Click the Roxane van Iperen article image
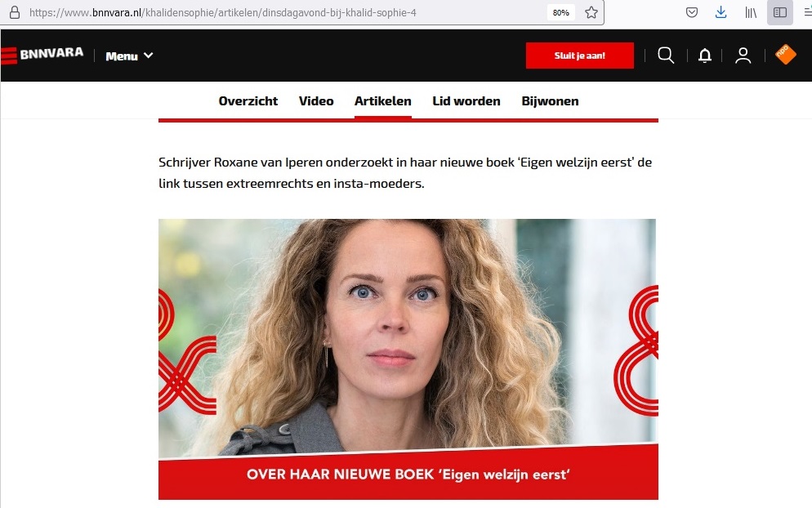The image size is (812, 508). click(x=408, y=359)
